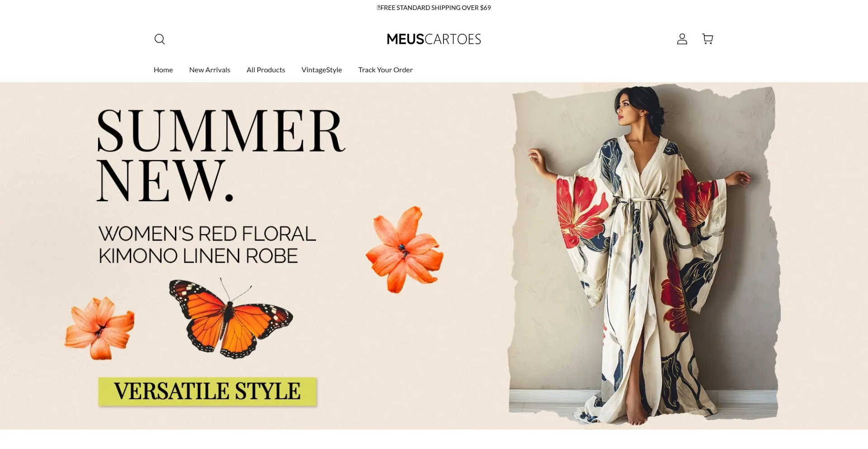Open the New Arrivals menu

210,70
